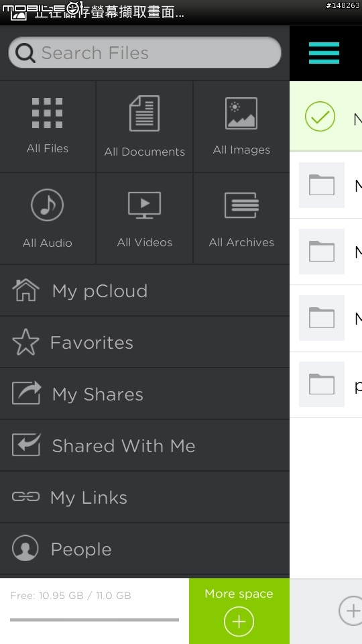Tap the More space button
Viewport: 362px width, 644px height.
click(239, 611)
